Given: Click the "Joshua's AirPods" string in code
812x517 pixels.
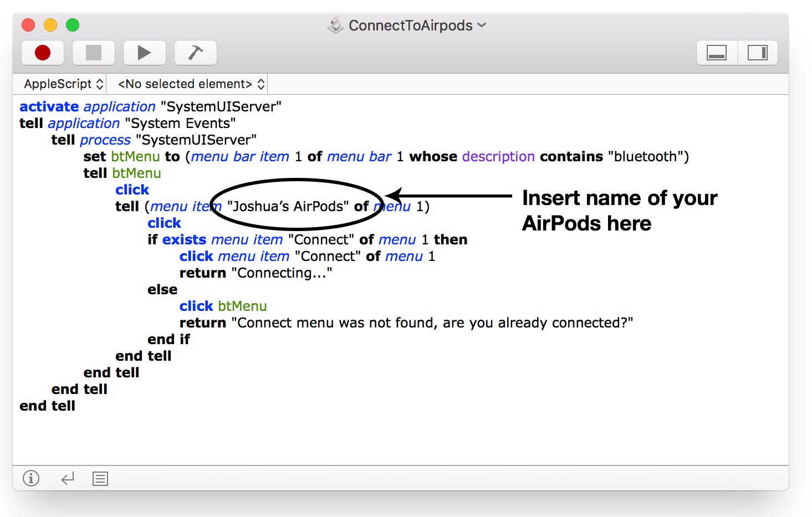Looking at the screenshot, I should coord(288,206).
